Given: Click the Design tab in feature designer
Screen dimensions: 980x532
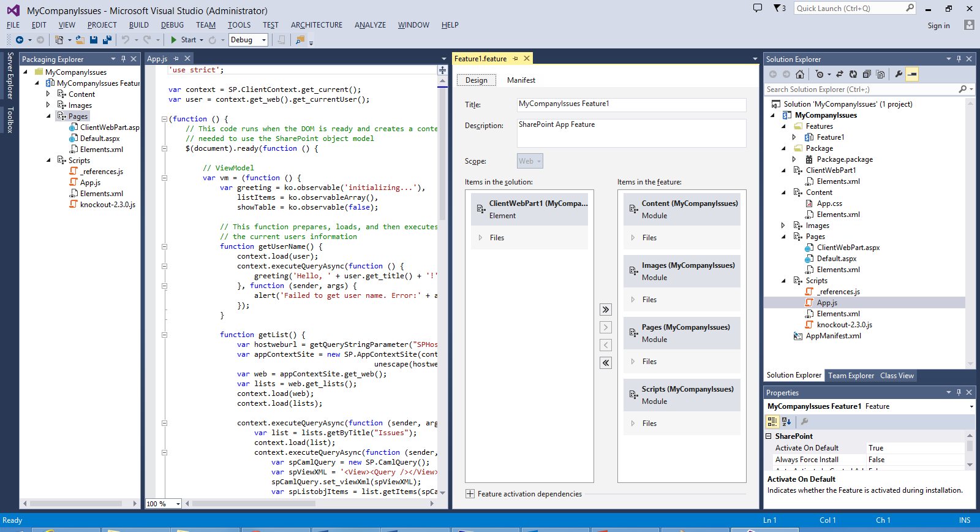Looking at the screenshot, I should (x=477, y=80).
